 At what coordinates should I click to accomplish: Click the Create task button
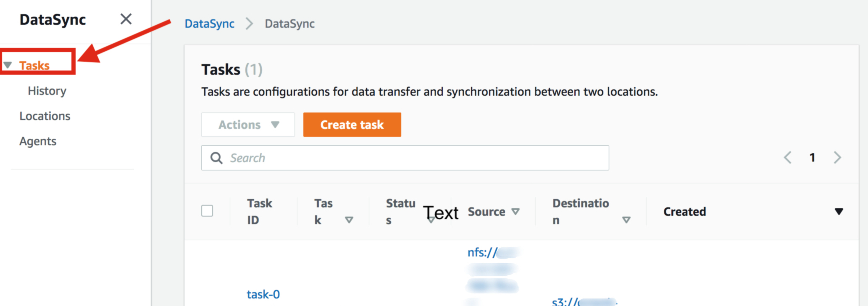coord(352,125)
